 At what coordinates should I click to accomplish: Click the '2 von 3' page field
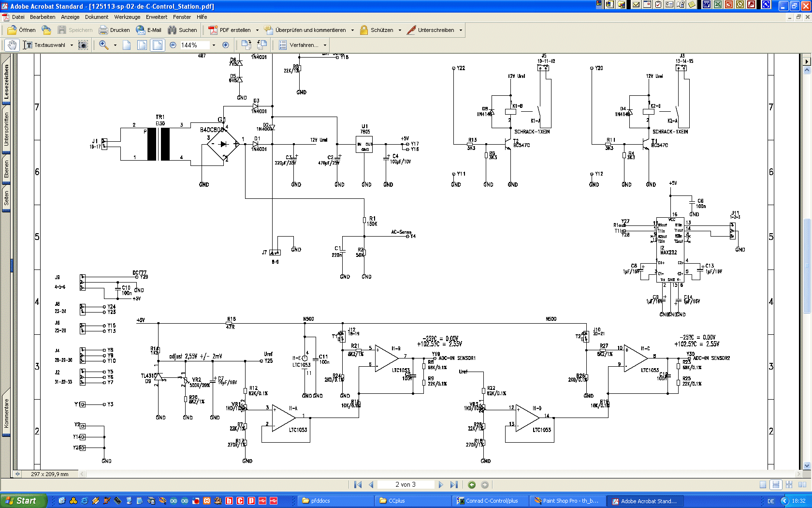point(405,485)
